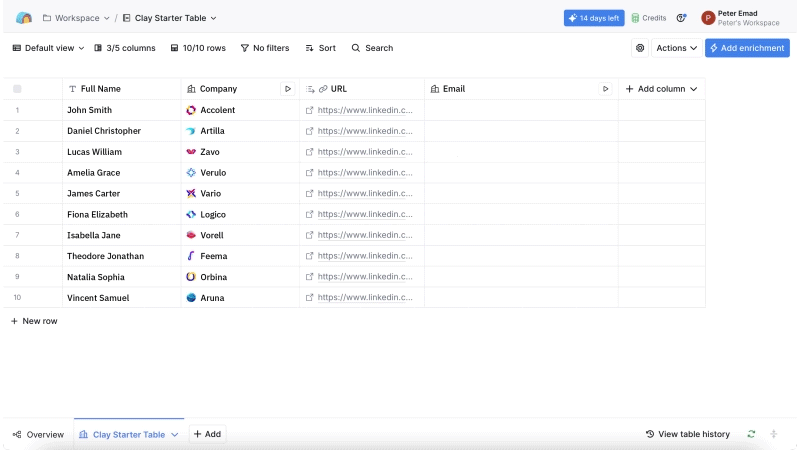Click the Logico company logo icon
The width and height of the screenshot is (800, 450).
pyautogui.click(x=191, y=214)
